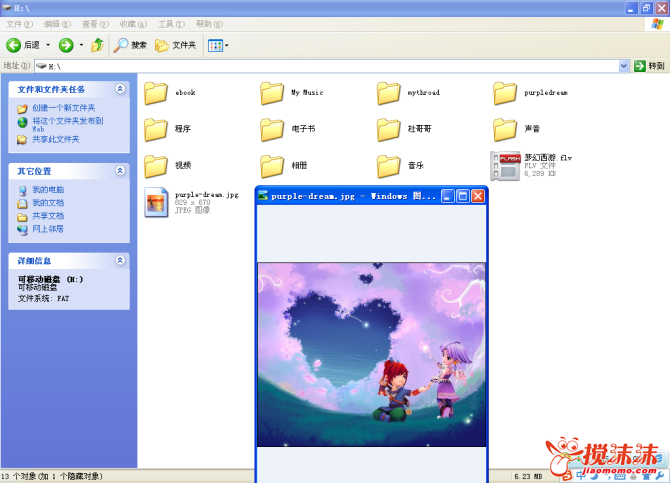Select the 音乐 folder
Screen dimensions: 670x483
(x=400, y=166)
